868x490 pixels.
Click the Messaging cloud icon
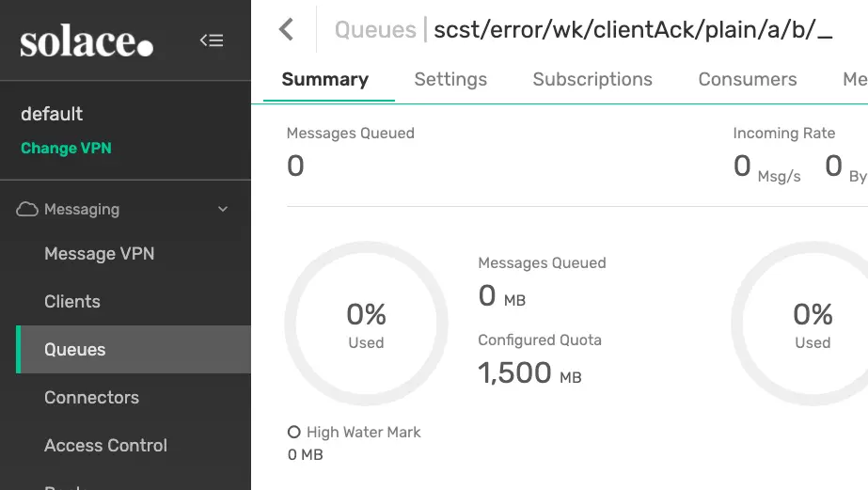[x=27, y=209]
